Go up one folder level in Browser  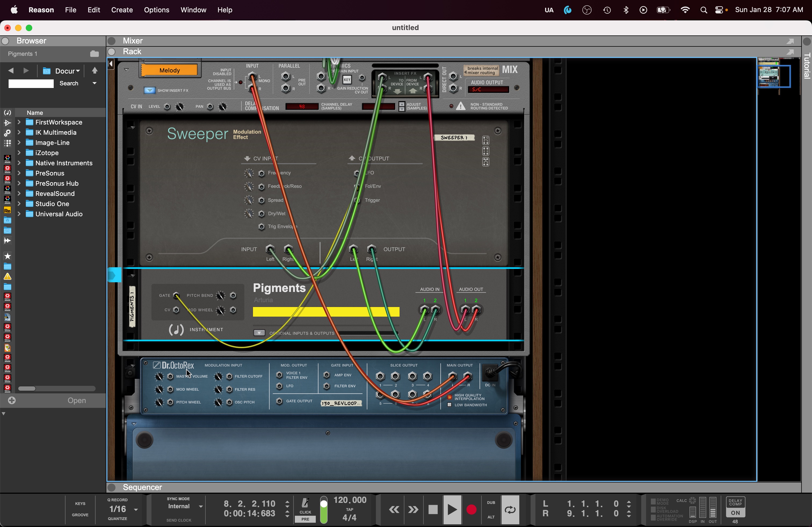pyautogui.click(x=95, y=71)
